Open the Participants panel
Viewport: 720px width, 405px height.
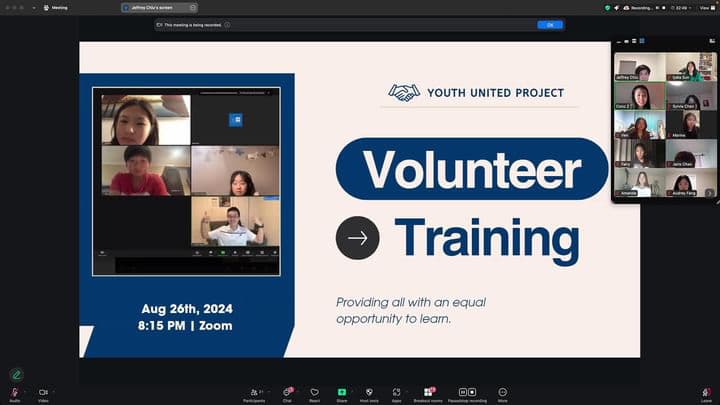coord(254,392)
